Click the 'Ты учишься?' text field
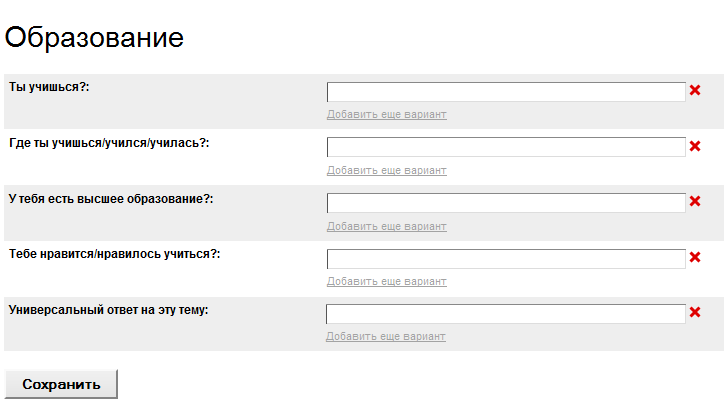The width and height of the screenshot is (728, 404). click(506, 92)
